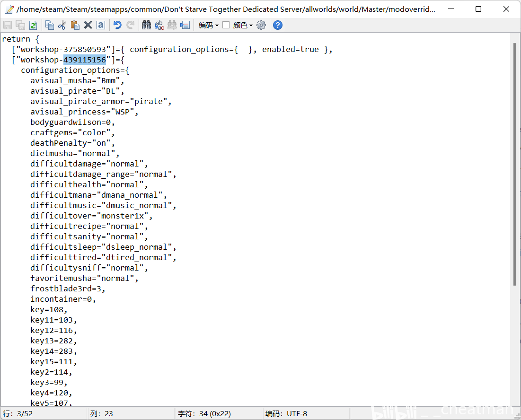Open Find with the binoculars icon
This screenshot has width=521, height=420.
pyautogui.click(x=147, y=25)
